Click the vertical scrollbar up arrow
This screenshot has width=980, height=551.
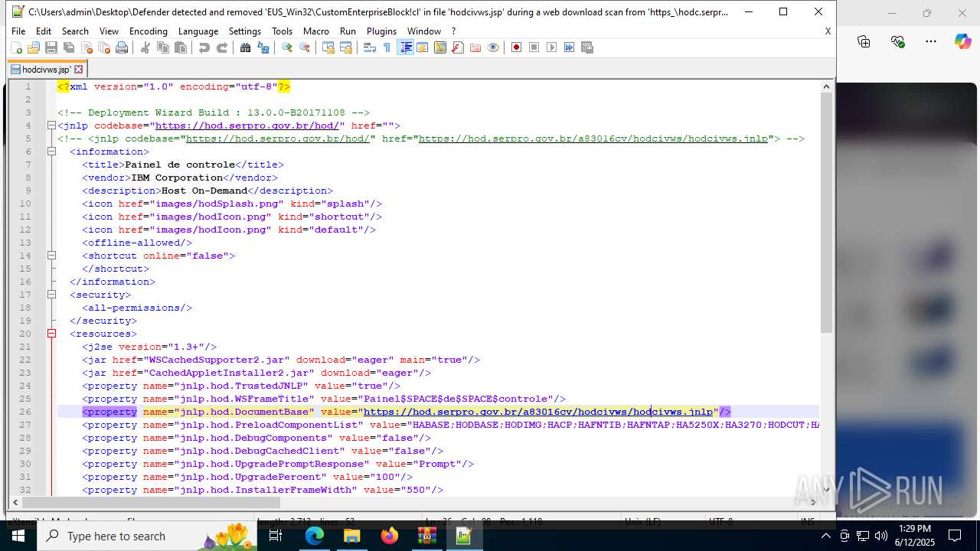click(826, 86)
